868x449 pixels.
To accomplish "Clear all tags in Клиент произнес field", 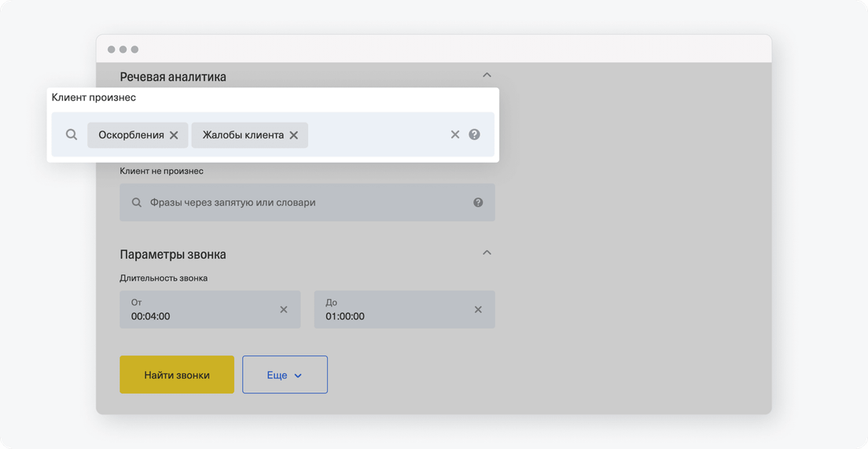I will (455, 134).
